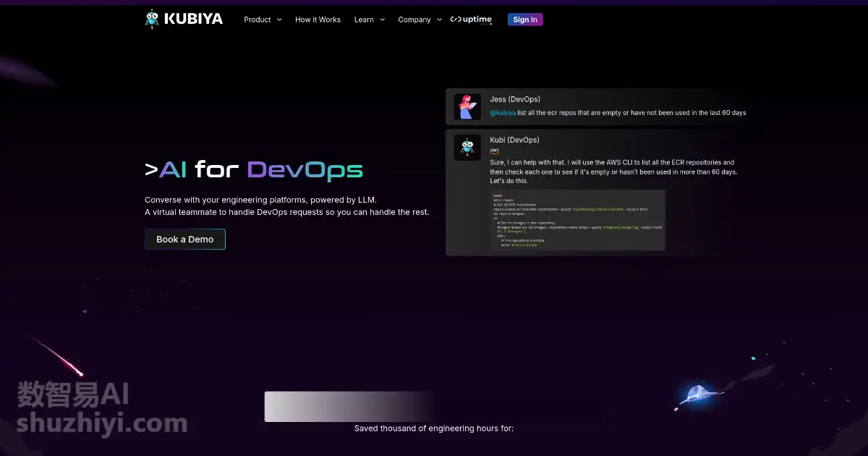Click the KUBIYA wordmark in header
Viewport: 868px width, 456px height.
[x=193, y=20]
